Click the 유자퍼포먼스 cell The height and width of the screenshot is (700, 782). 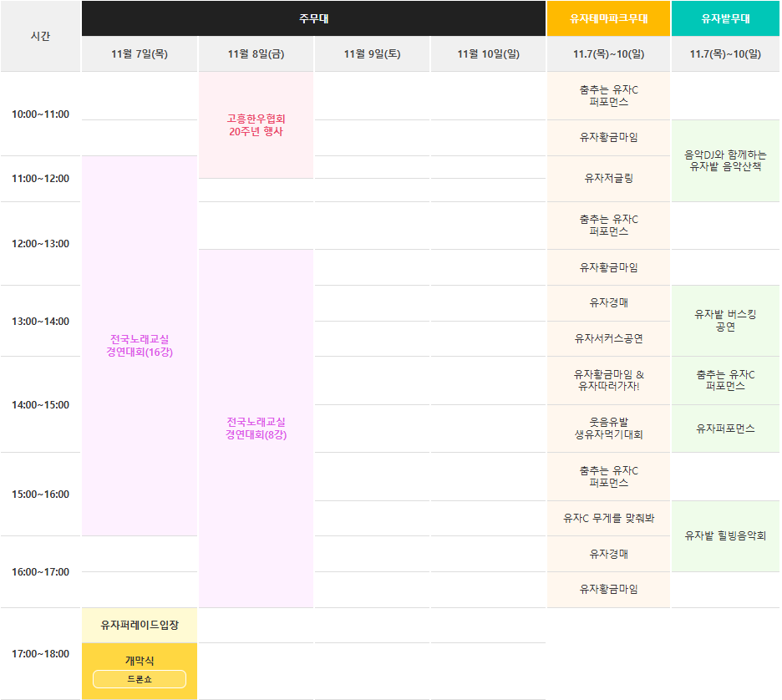725,429
